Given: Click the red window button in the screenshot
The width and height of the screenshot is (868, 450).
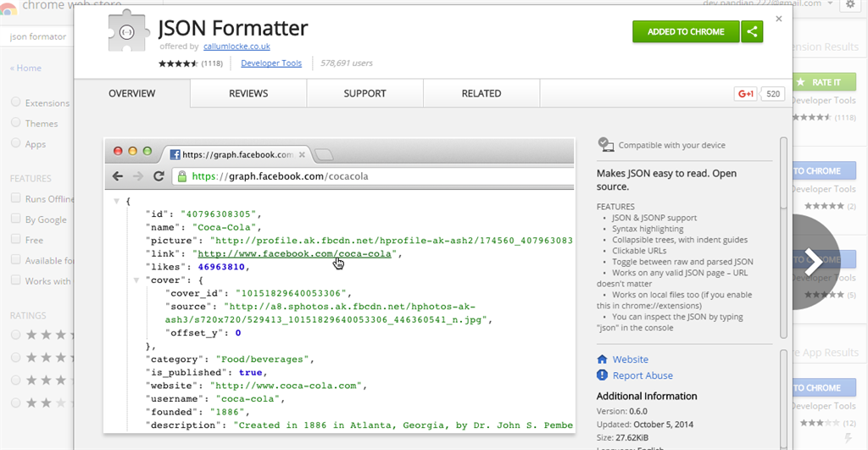Looking at the screenshot, I should click(x=118, y=151).
